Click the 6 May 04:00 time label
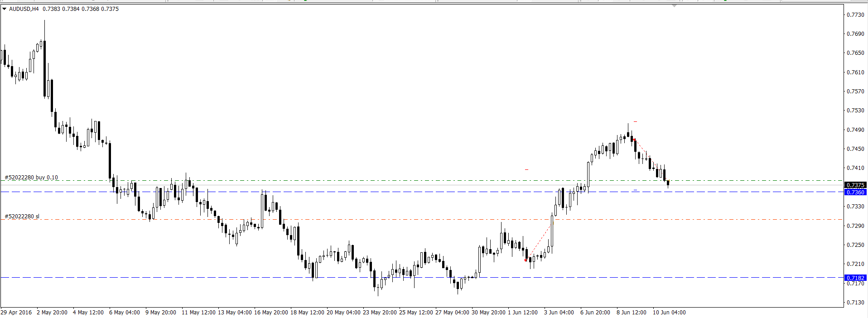 coord(125,312)
